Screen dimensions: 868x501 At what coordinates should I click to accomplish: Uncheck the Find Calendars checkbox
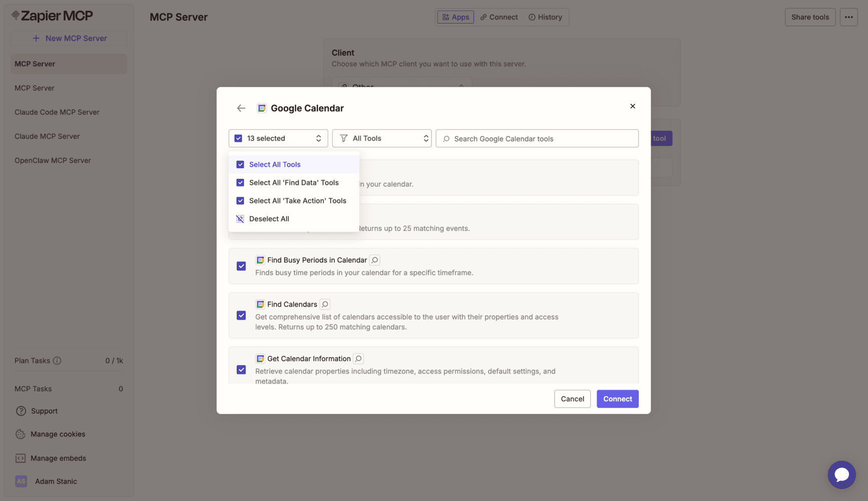pos(241,316)
